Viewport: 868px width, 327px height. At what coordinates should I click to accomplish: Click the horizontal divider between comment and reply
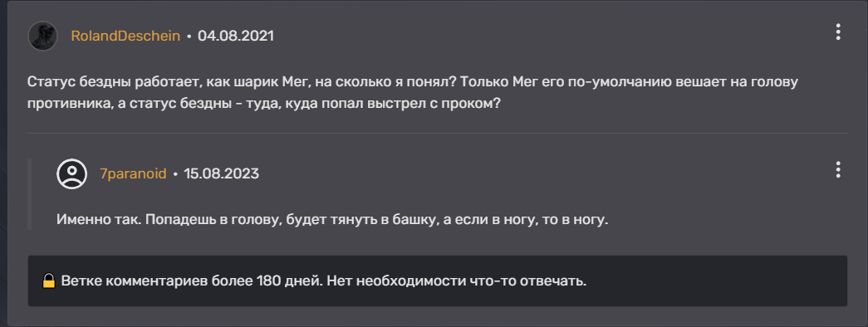437,133
